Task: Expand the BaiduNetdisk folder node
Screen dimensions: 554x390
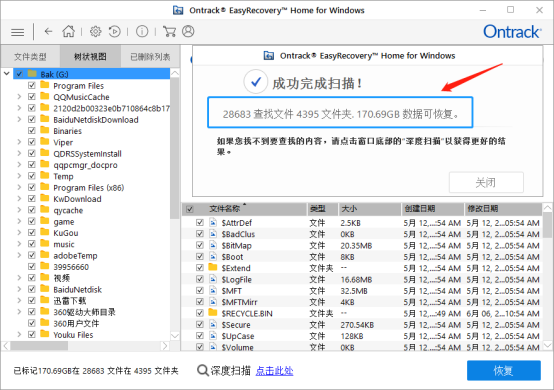Action: (x=19, y=289)
